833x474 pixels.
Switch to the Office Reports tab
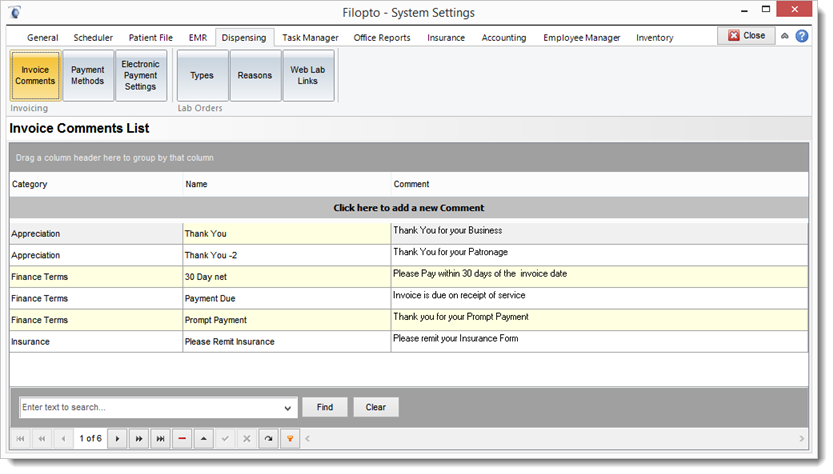[382, 38]
